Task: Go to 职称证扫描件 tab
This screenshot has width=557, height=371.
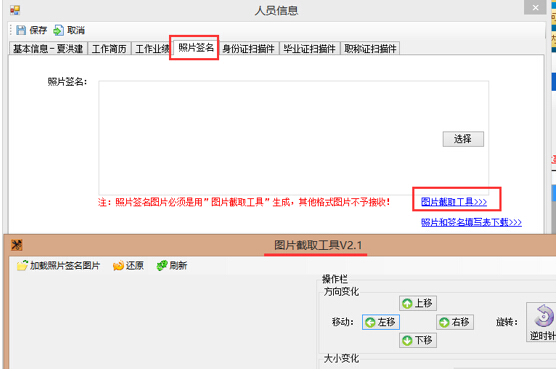Action: (370, 49)
